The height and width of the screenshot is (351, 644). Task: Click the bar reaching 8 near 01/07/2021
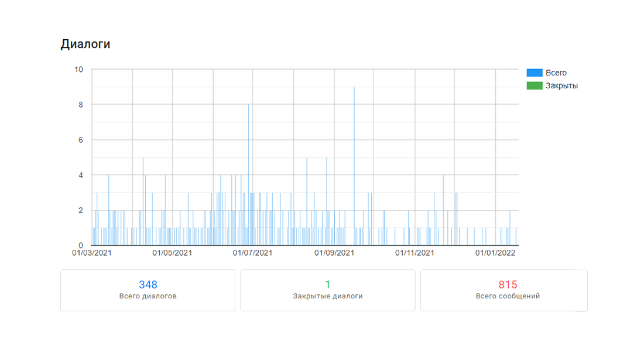tap(248, 175)
